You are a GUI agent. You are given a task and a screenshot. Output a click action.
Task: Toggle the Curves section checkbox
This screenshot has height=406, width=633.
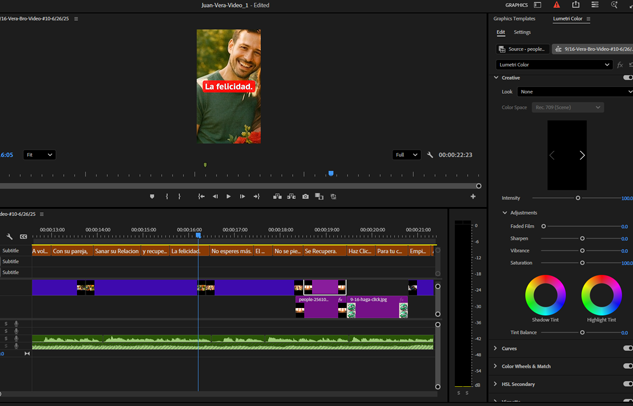coord(627,349)
